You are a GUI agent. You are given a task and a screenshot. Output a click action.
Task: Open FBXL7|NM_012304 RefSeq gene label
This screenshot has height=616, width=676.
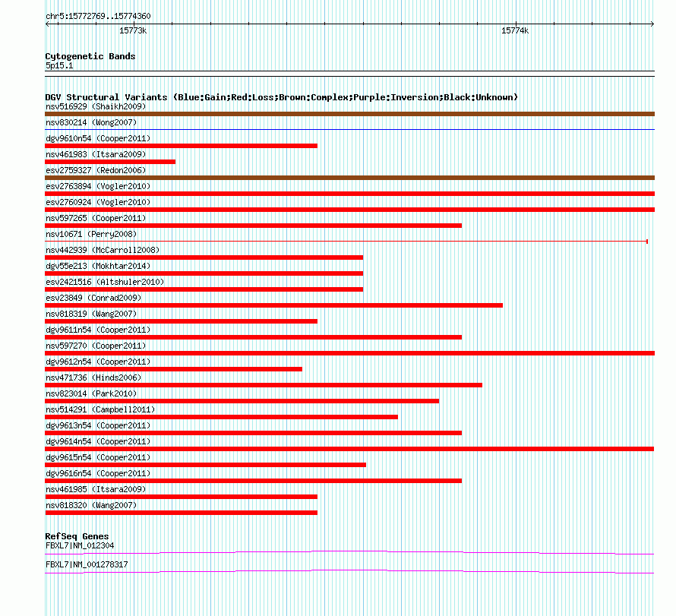80,545
